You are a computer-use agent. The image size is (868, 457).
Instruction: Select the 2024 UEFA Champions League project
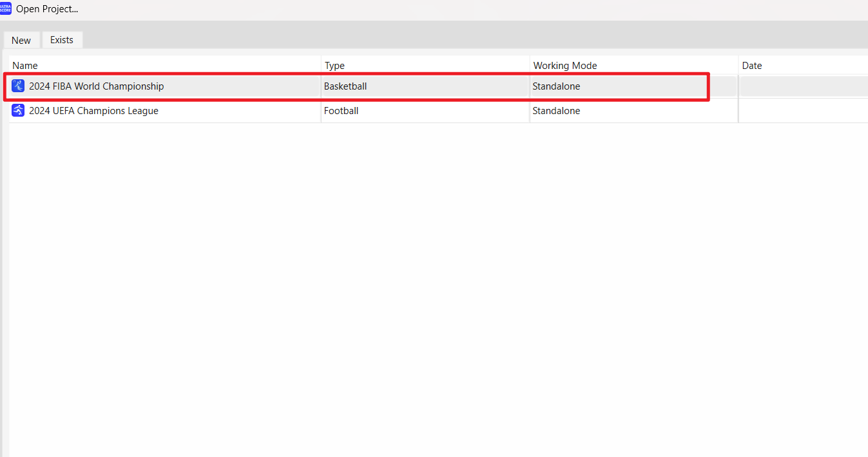pos(93,111)
